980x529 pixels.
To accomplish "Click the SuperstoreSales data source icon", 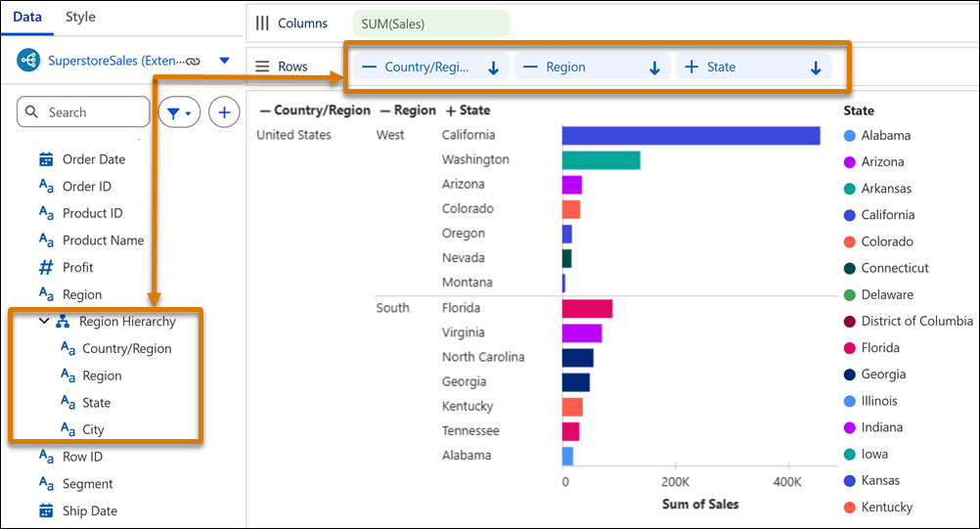I will 28,61.
